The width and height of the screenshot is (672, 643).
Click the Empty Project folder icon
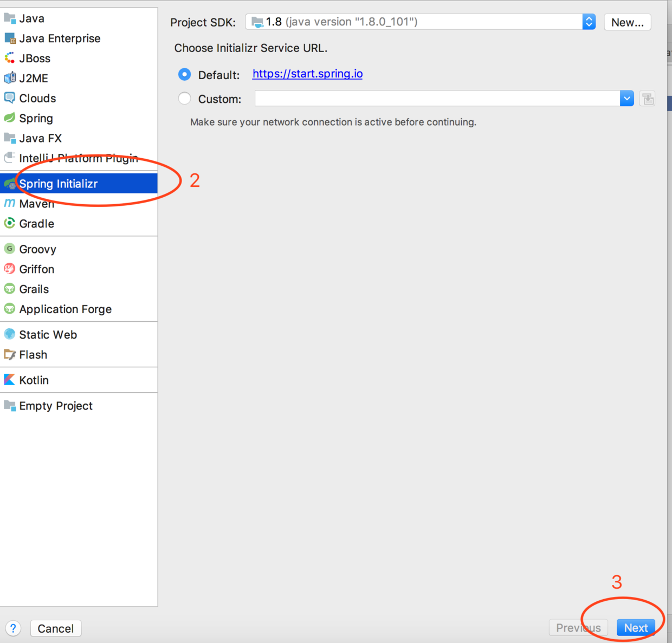click(10, 405)
